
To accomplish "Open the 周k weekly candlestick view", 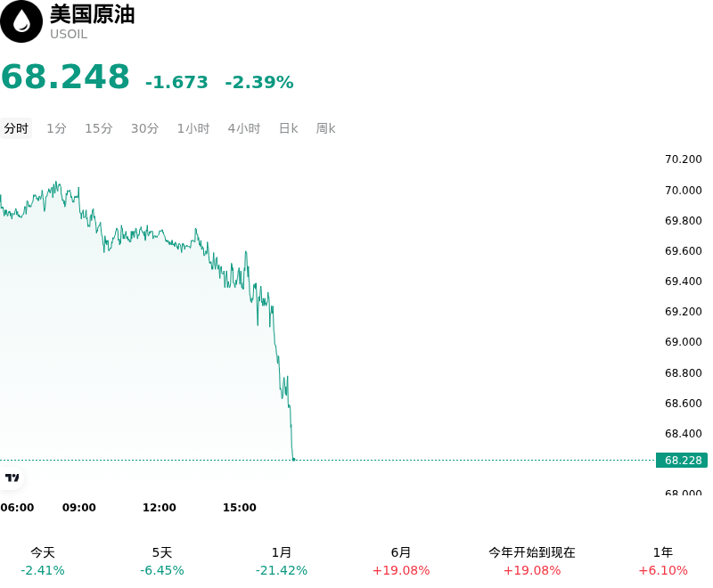I will [325, 128].
